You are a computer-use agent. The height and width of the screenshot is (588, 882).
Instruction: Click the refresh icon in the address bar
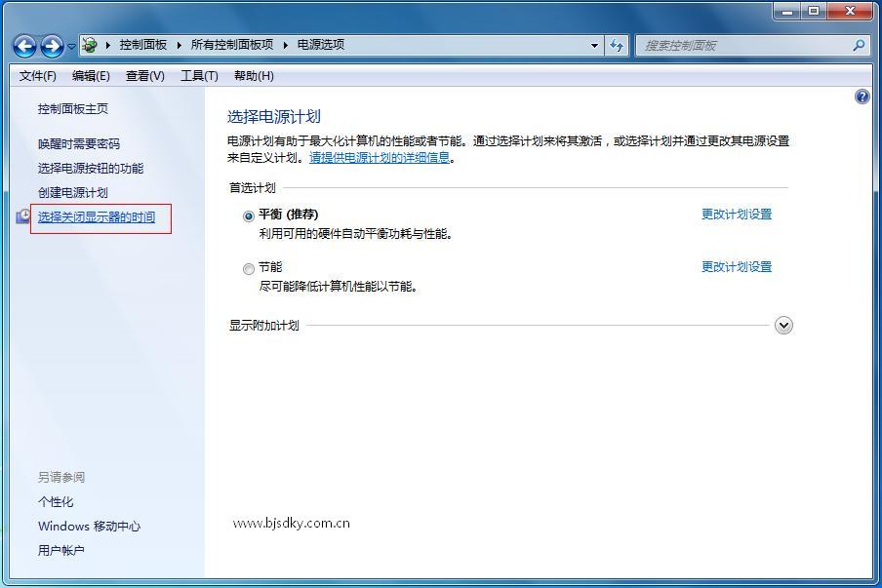tap(618, 44)
